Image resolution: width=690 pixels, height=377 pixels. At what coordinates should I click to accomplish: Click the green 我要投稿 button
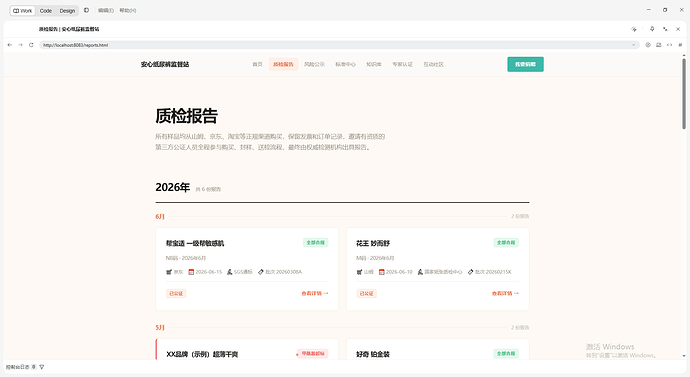coord(525,64)
